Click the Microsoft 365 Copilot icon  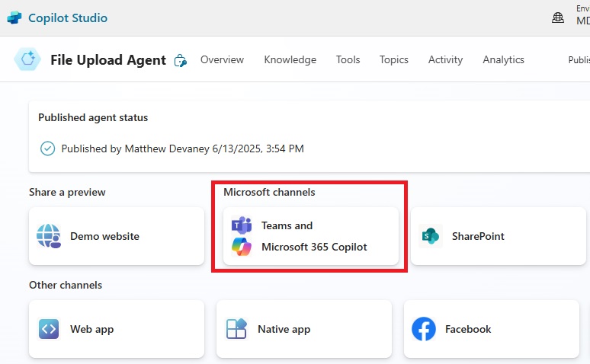pos(241,247)
